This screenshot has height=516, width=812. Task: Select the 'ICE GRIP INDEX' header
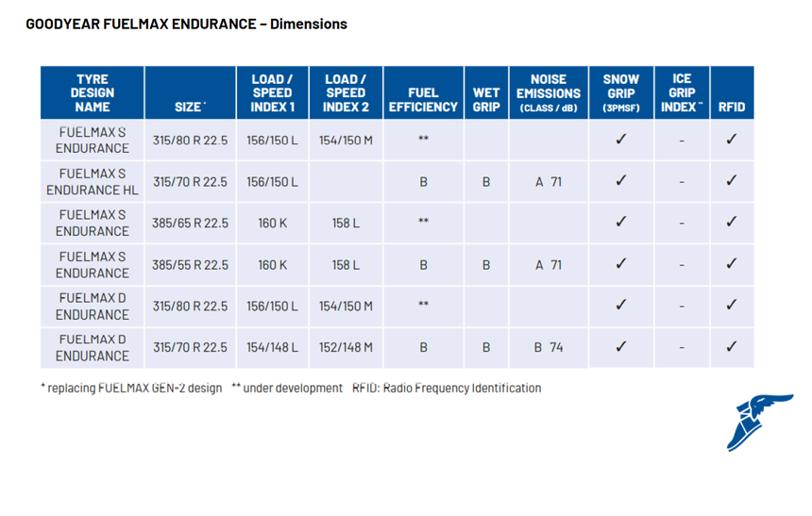682,92
